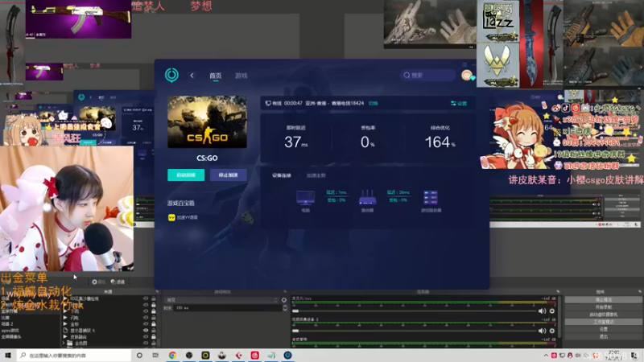Image resolution: width=644 pixels, height=362 pixels.
Task: Toggle visibility of 闪电 source
Action: click(x=146, y=318)
